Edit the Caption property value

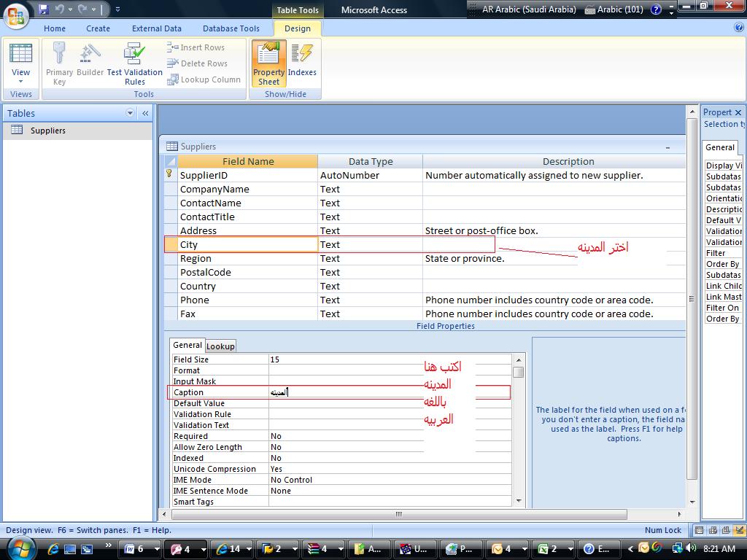tap(390, 392)
